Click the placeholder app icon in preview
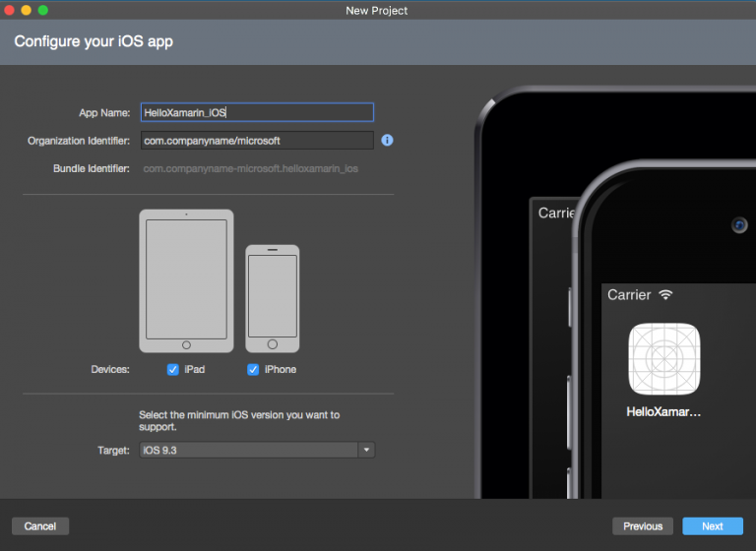The height and width of the screenshot is (551, 756). pos(663,359)
